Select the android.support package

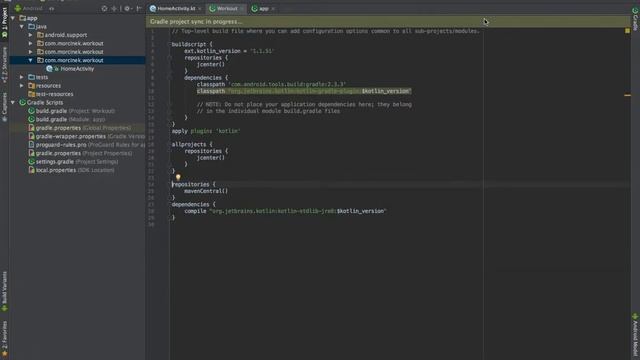(62, 35)
